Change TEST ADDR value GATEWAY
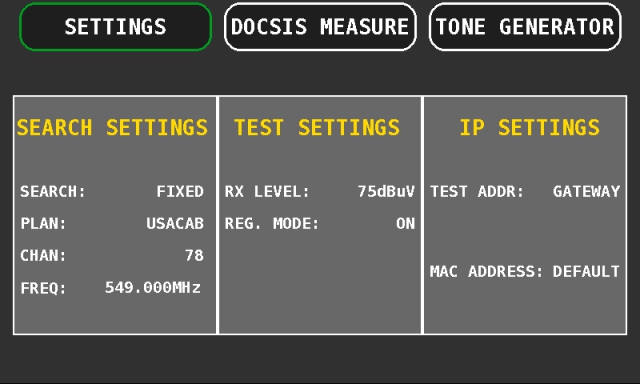The height and width of the screenshot is (384, 640). [x=587, y=191]
